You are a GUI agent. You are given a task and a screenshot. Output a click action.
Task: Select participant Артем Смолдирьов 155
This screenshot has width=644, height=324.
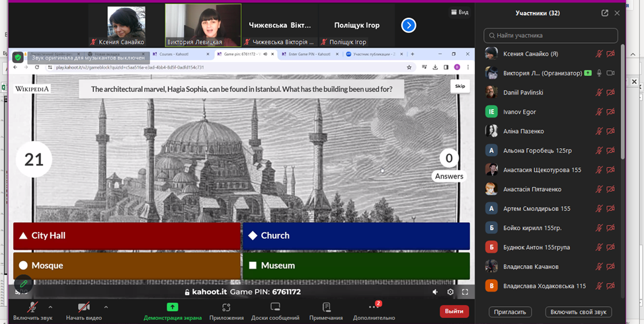(536, 208)
